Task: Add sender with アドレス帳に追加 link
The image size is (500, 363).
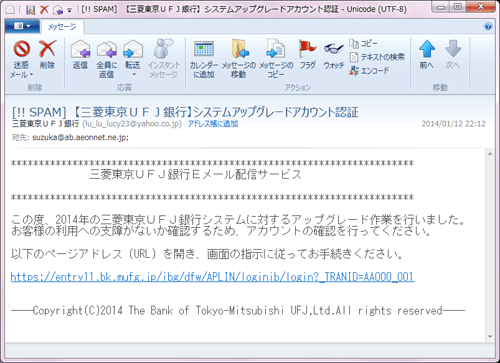Action: click(x=213, y=124)
